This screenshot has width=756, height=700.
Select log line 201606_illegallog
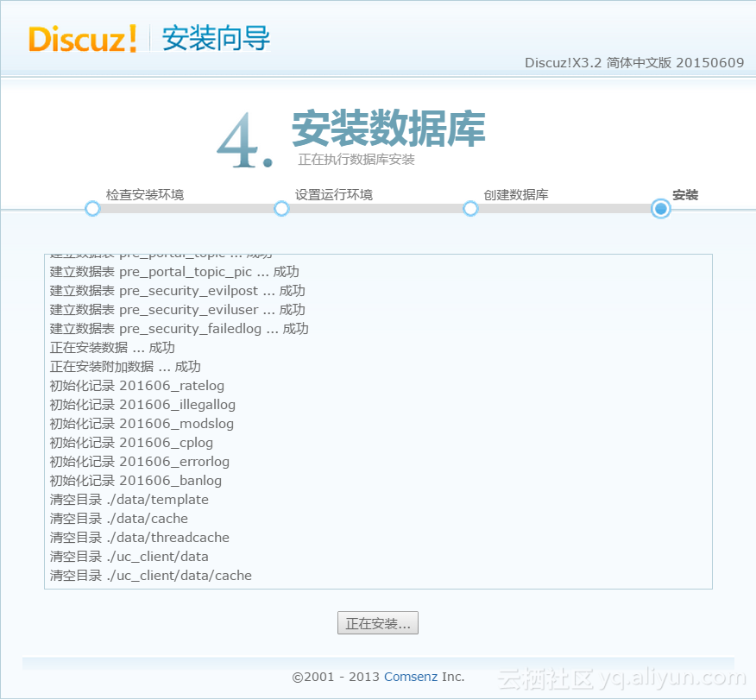point(142,405)
